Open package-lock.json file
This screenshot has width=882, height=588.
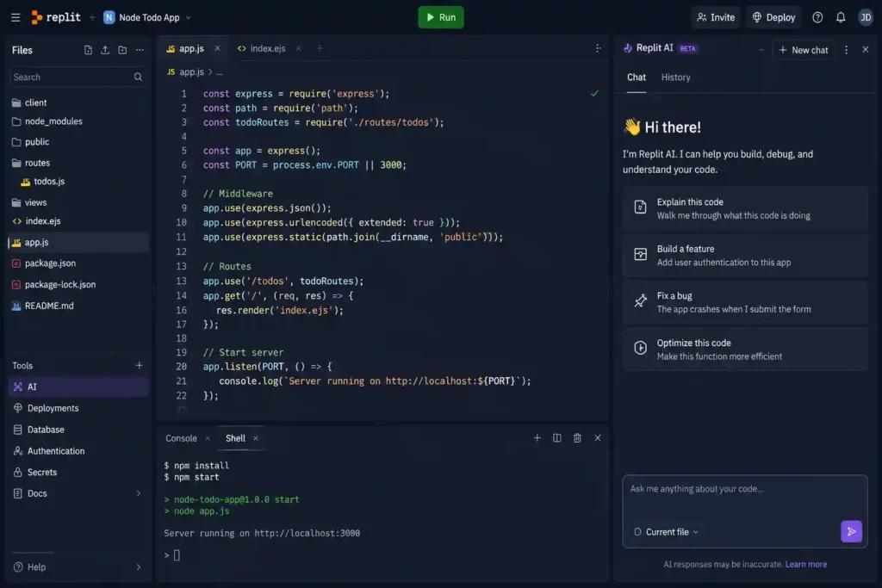pos(78,284)
